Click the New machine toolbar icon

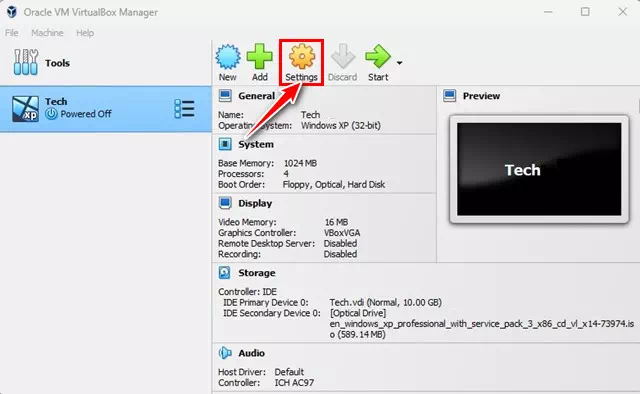[x=228, y=56]
